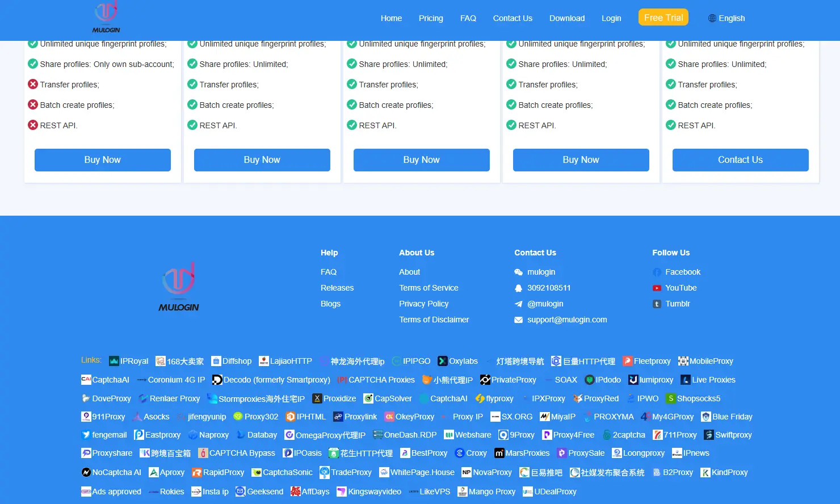
Task: Click 'Share profiles: Only own sub-account;' text
Action: click(x=107, y=64)
